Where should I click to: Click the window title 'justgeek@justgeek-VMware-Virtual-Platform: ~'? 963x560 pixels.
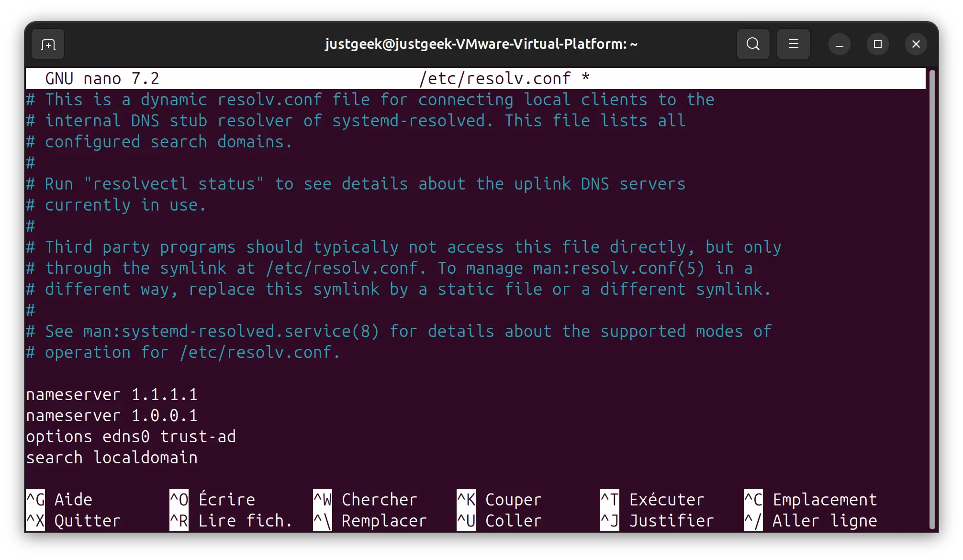tap(481, 44)
